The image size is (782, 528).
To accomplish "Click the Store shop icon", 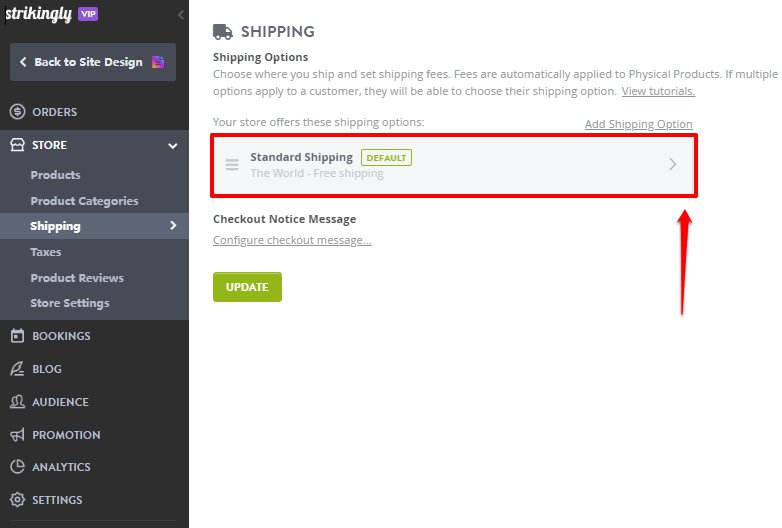I will 17,145.
